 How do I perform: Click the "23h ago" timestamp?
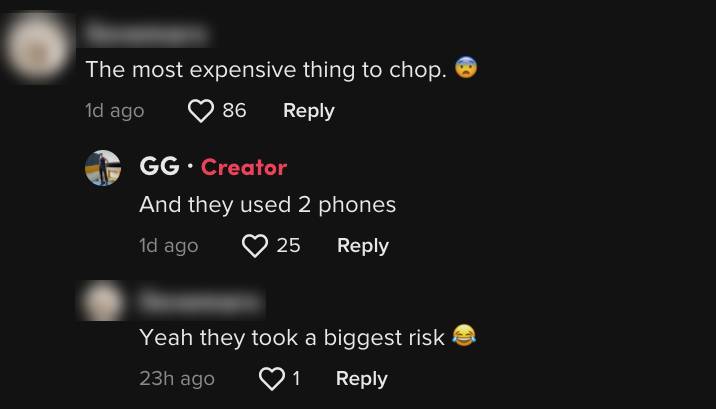click(177, 379)
